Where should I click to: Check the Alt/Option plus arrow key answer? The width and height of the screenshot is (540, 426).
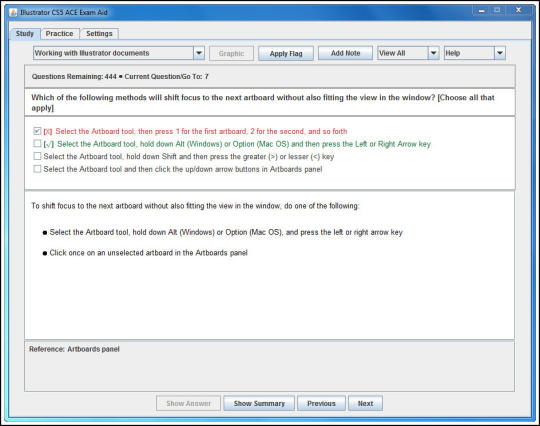pos(37,144)
